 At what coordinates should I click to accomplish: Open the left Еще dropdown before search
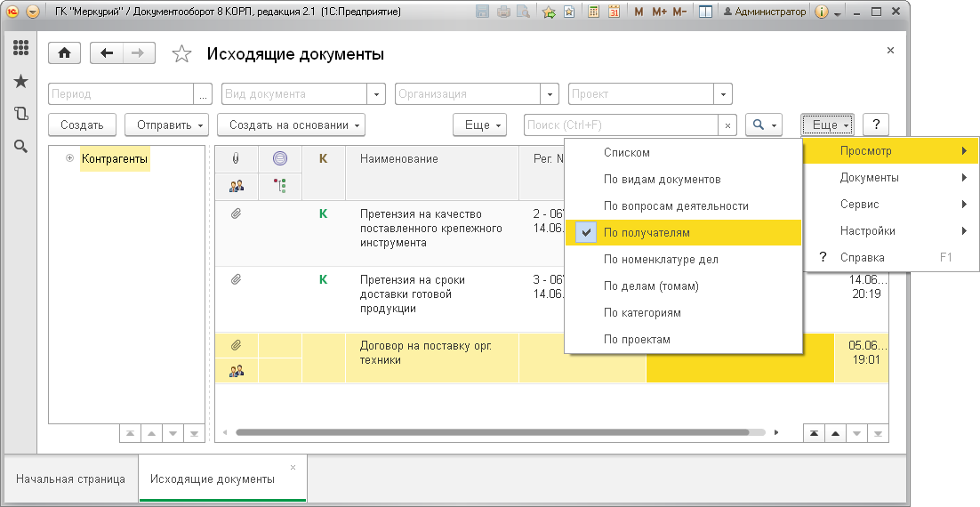click(479, 125)
